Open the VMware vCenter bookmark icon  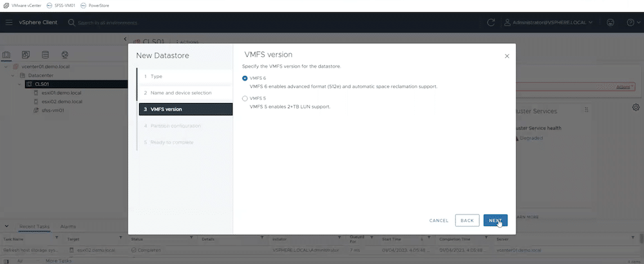point(6,5)
